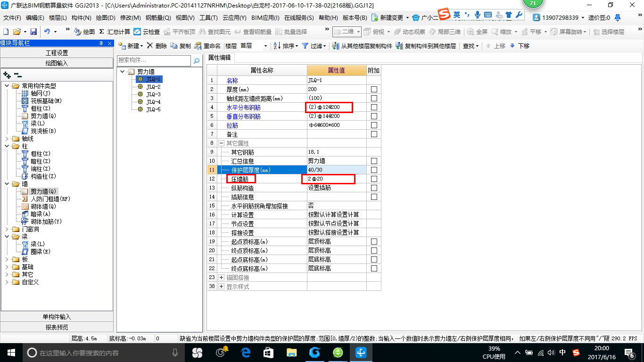Click 过滤 filter funnel button
Image resolution: width=644 pixels, height=362 pixels.
314,46
